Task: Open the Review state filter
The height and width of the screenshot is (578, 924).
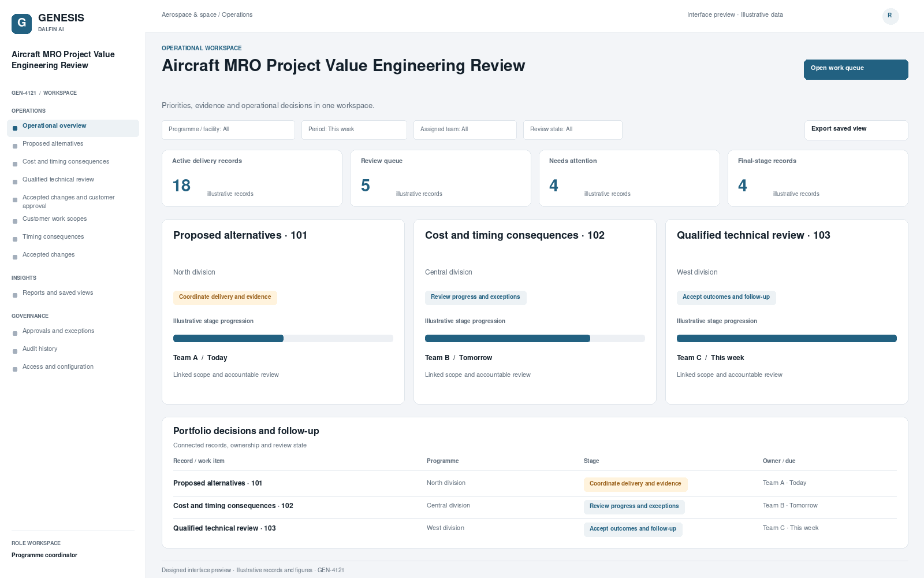Action: click(x=572, y=130)
